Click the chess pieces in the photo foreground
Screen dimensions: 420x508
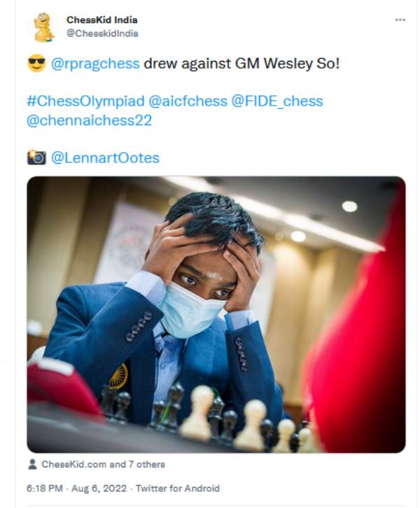click(x=211, y=418)
